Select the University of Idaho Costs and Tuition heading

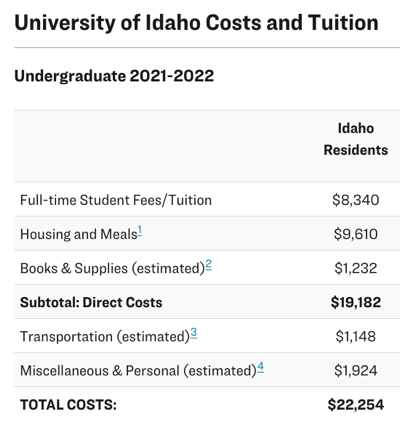tap(196, 23)
